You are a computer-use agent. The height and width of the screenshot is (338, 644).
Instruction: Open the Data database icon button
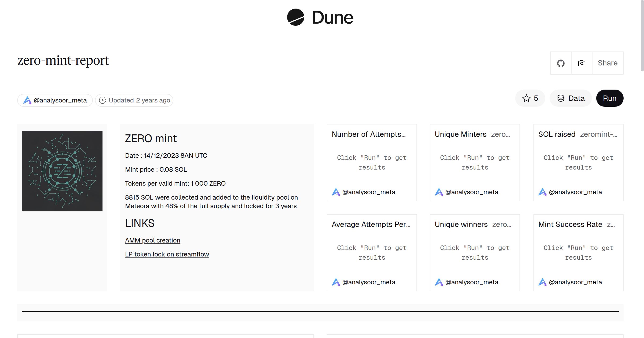tap(561, 98)
